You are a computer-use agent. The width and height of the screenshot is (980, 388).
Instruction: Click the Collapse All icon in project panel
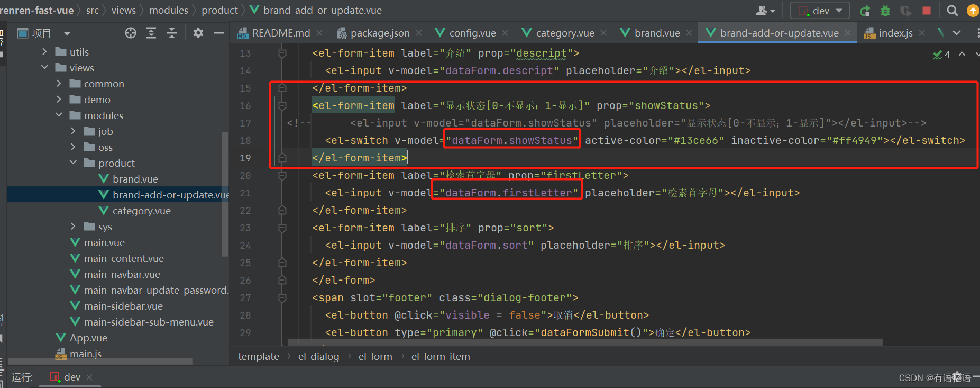point(172,33)
